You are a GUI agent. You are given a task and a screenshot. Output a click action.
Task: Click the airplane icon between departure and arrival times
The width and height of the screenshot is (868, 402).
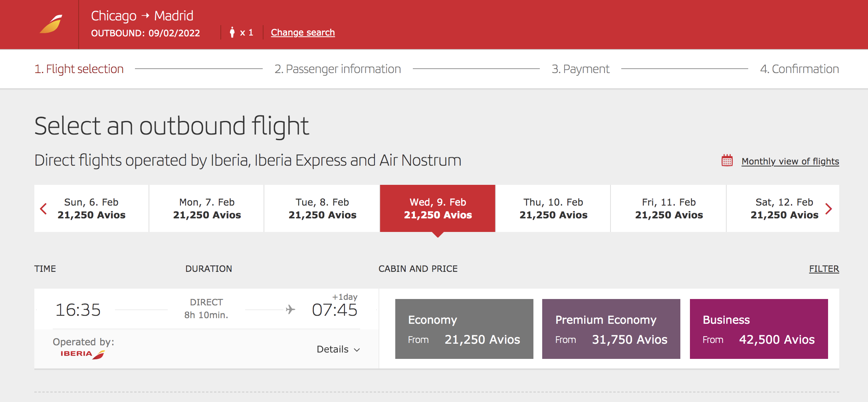[x=290, y=309]
